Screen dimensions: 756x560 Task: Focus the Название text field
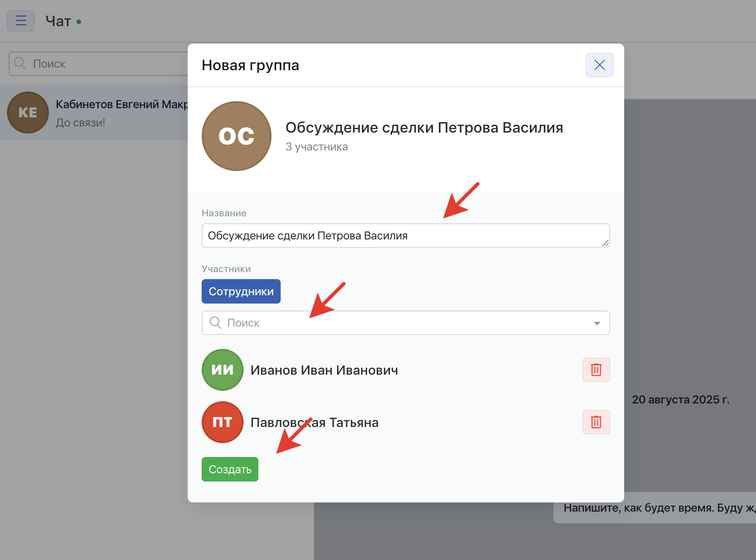402,236
